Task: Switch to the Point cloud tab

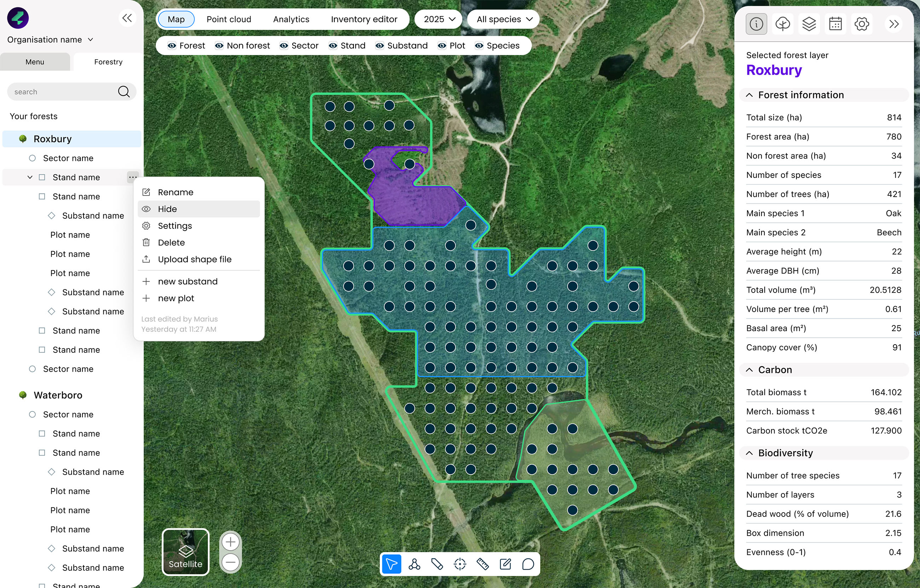Action: tap(229, 19)
